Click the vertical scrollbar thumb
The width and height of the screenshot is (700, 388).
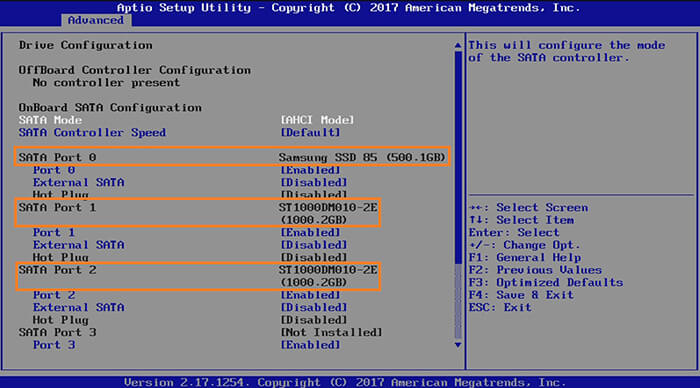tap(458, 157)
